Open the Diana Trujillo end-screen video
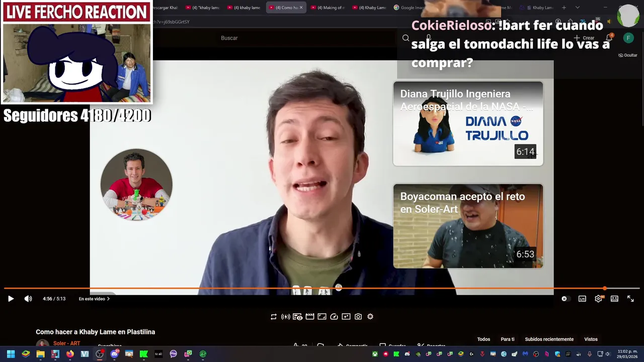Viewport: 644px width, 362px height. [x=468, y=124]
